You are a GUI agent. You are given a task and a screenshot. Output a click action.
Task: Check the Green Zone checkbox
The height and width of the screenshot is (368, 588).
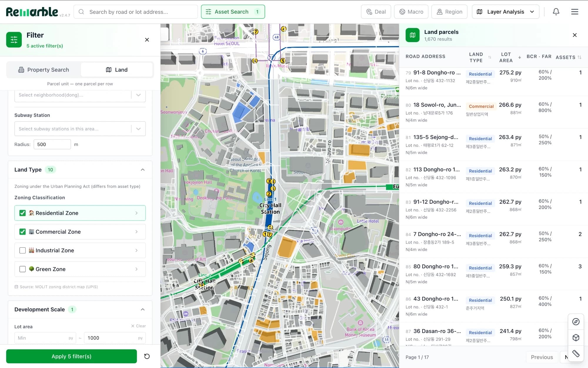[22, 269]
